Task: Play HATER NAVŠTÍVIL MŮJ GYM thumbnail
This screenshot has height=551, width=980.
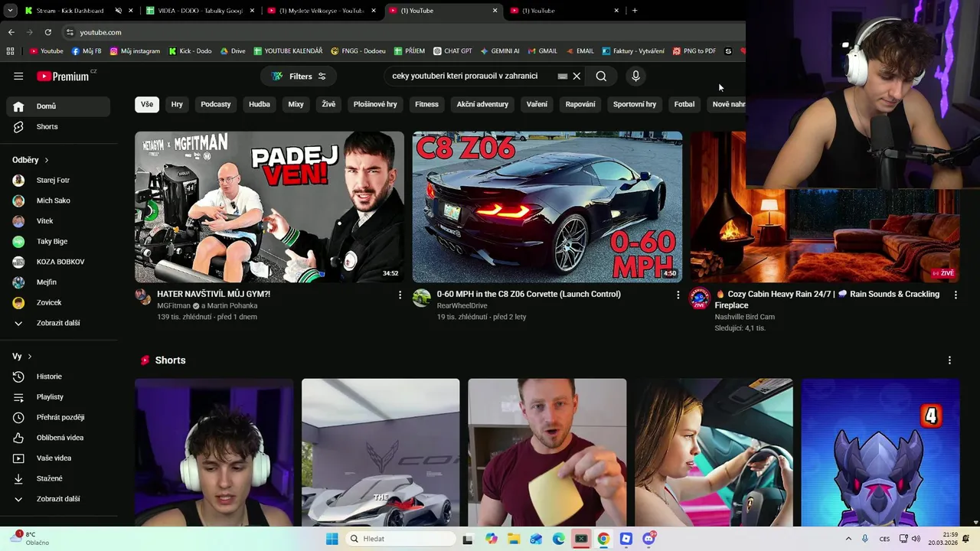Action: click(269, 207)
